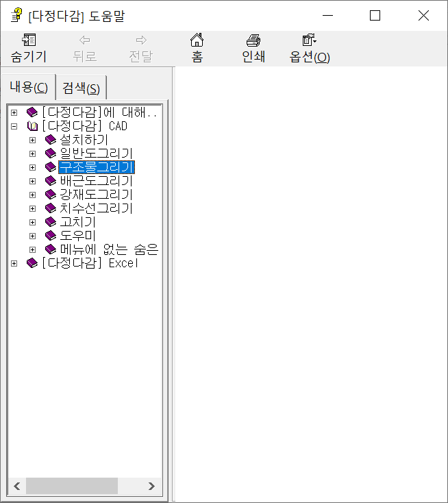The image size is (448, 503).
Task: Click the 뒤로 (Back) arrow icon
Action: (x=85, y=40)
